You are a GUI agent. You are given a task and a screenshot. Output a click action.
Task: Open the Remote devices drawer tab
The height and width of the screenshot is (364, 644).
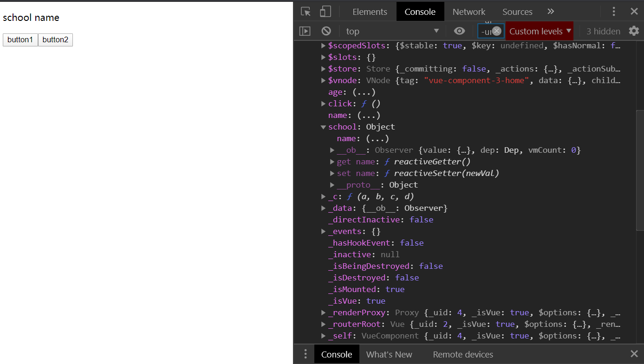463,354
